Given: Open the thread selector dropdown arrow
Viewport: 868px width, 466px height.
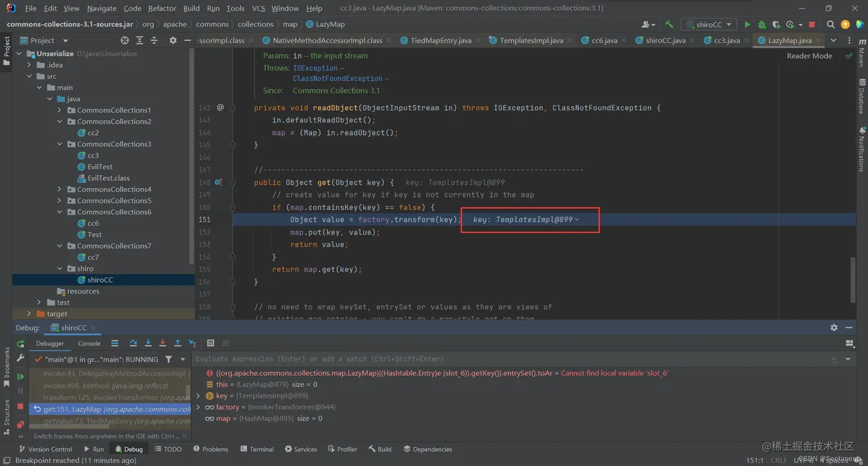Looking at the screenshot, I should point(183,359).
